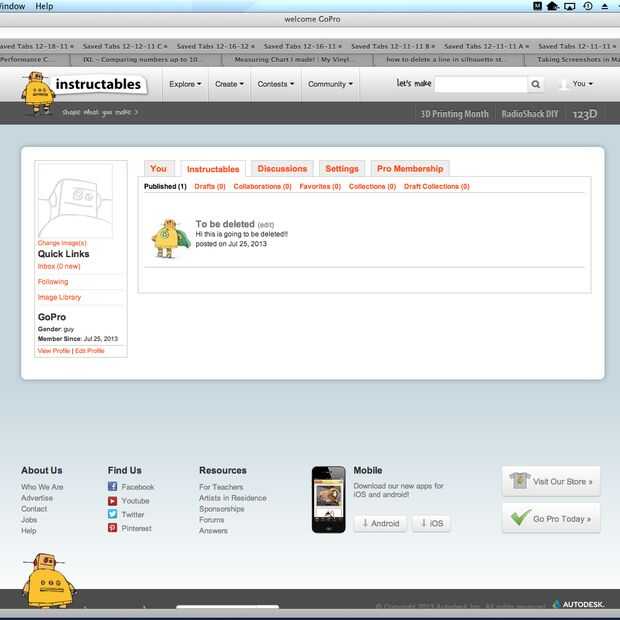Viewport: 620px width, 620px height.
Task: Open the Community dropdown menu
Action: (330, 84)
